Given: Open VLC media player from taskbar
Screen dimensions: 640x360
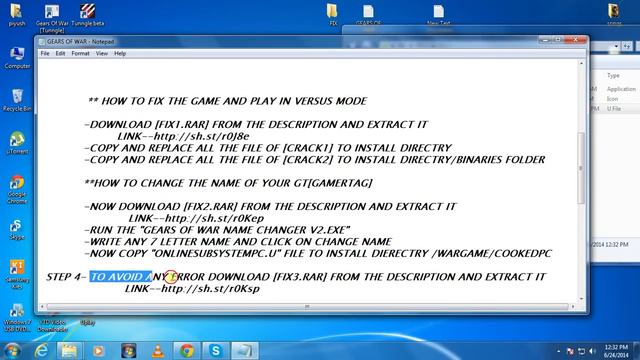Looking at the screenshot, I should point(158,351).
